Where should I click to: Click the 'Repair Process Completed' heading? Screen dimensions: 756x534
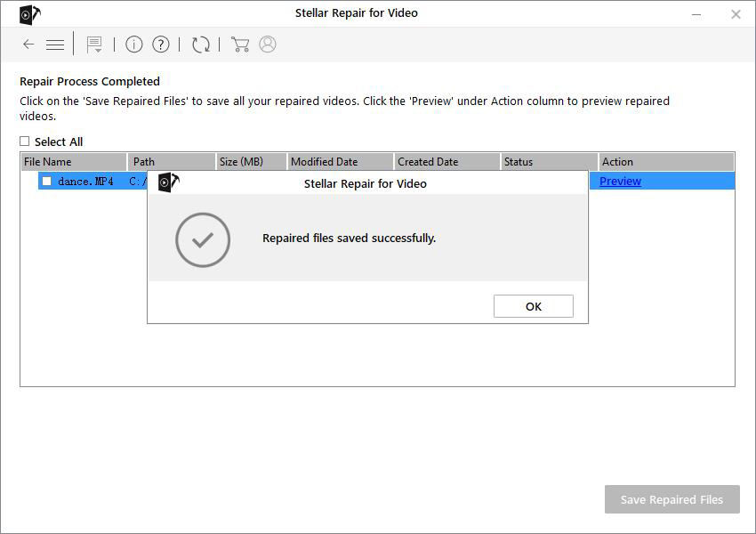click(x=90, y=82)
